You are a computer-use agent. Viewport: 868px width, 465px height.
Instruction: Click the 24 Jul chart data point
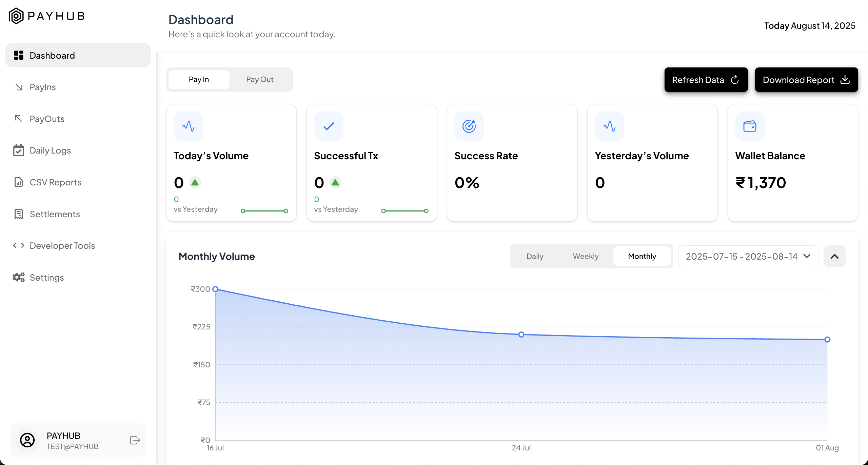point(521,335)
